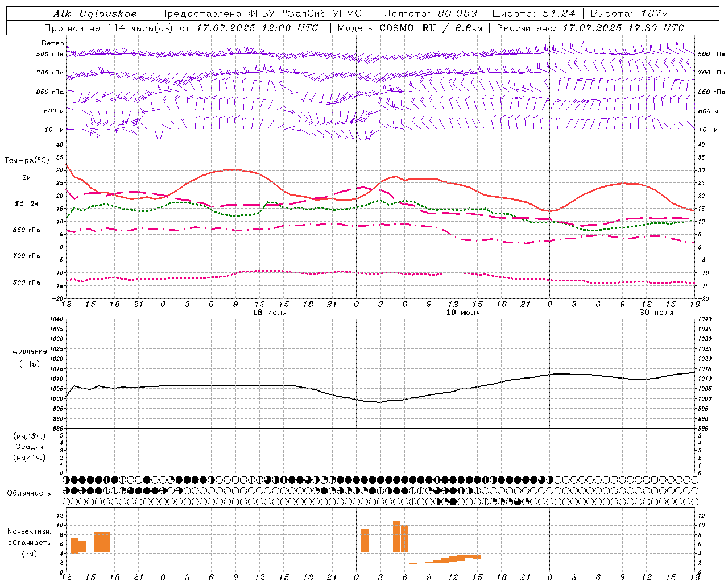Click the '2м' temperature legend entry

pyautogui.click(x=27, y=178)
